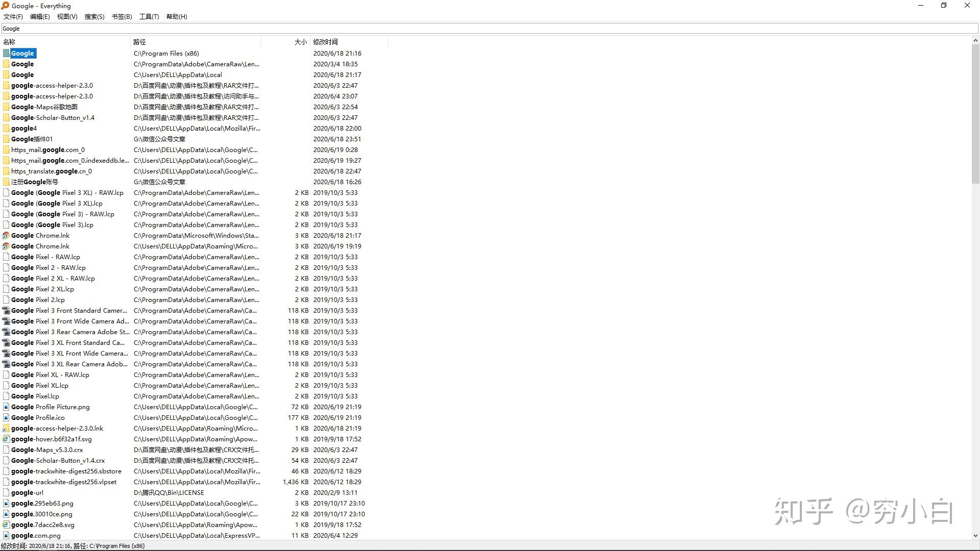This screenshot has width=980, height=551.
Task: Select the google-url file entry
Action: [x=27, y=493]
